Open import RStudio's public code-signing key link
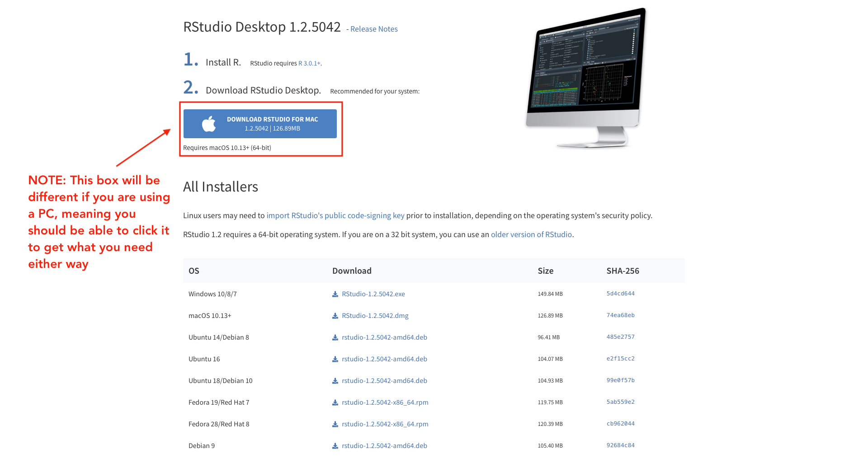This screenshot has height=458, width=868. click(335, 215)
